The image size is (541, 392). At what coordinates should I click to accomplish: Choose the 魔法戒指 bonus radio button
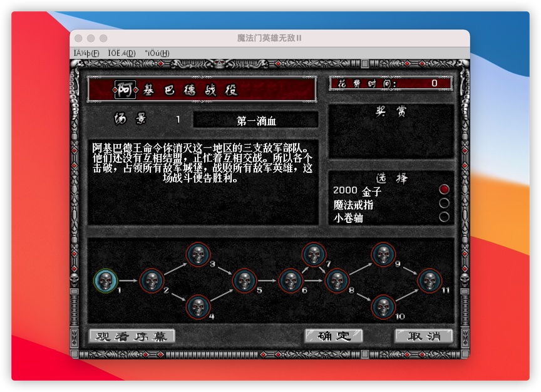(444, 203)
